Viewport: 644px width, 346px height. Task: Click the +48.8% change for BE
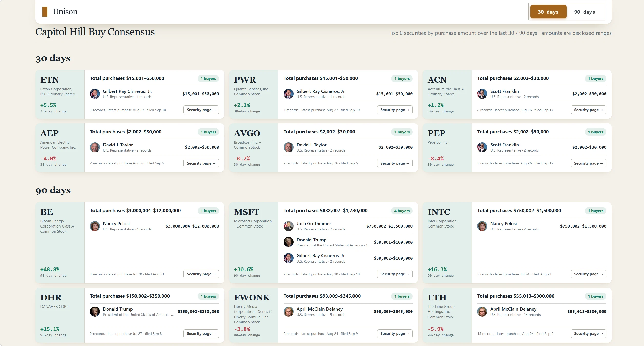(x=50, y=269)
